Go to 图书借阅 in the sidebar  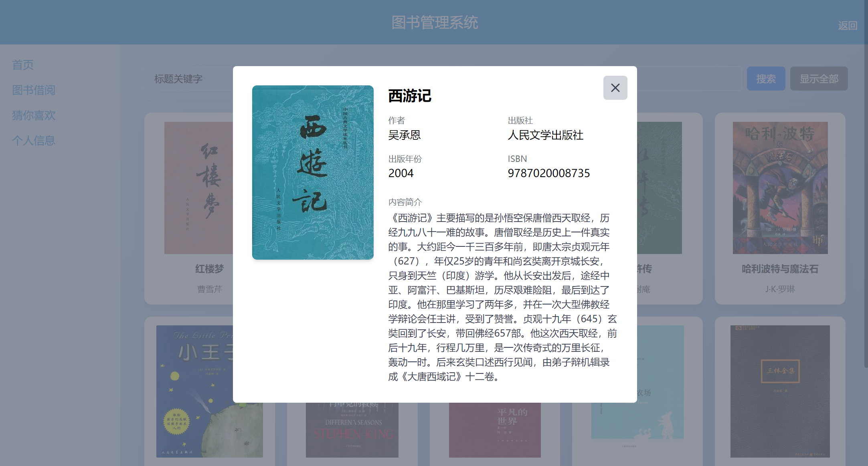pyautogui.click(x=34, y=90)
